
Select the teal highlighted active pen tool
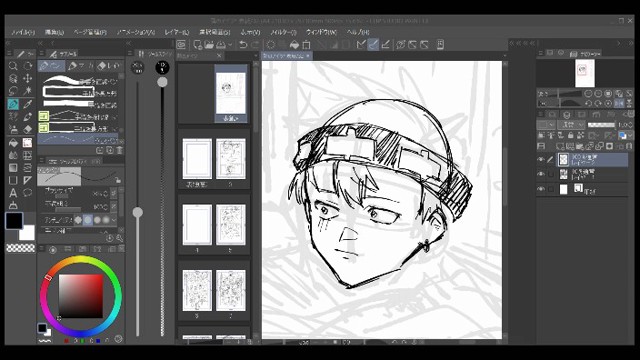tap(13, 104)
